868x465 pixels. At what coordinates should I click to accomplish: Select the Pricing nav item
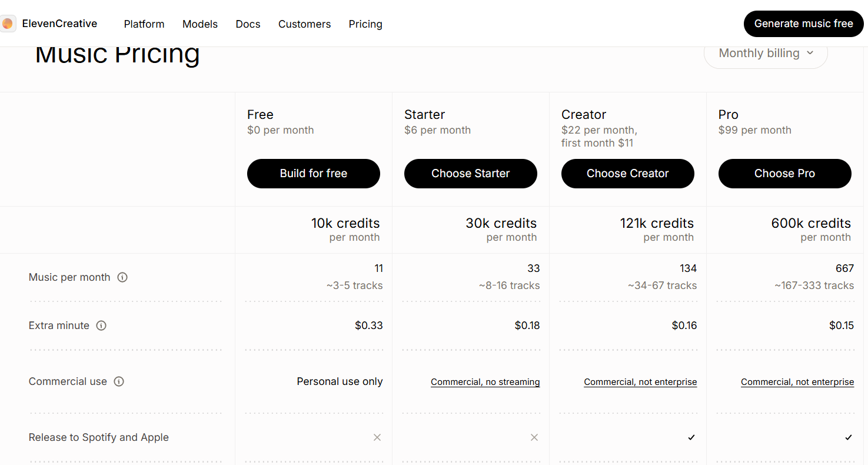point(365,24)
